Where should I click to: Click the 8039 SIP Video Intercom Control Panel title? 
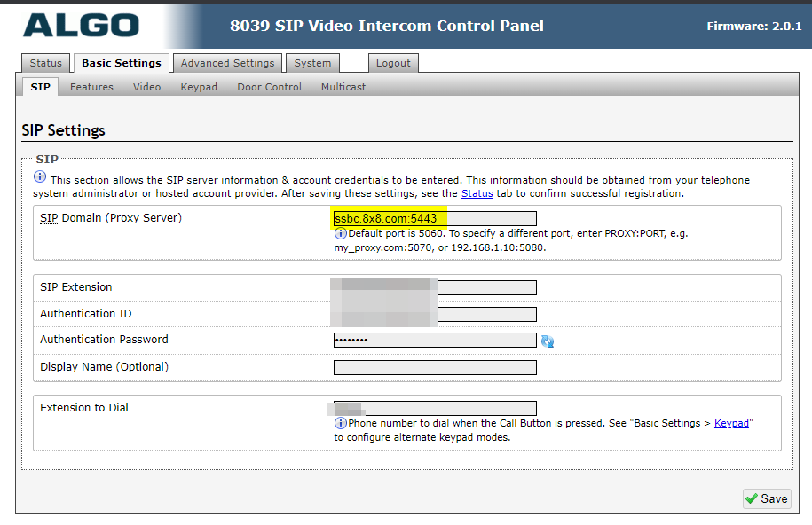pos(387,26)
